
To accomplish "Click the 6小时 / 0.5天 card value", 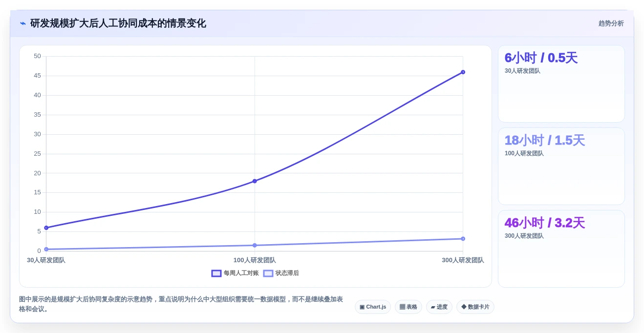I will (x=541, y=58).
